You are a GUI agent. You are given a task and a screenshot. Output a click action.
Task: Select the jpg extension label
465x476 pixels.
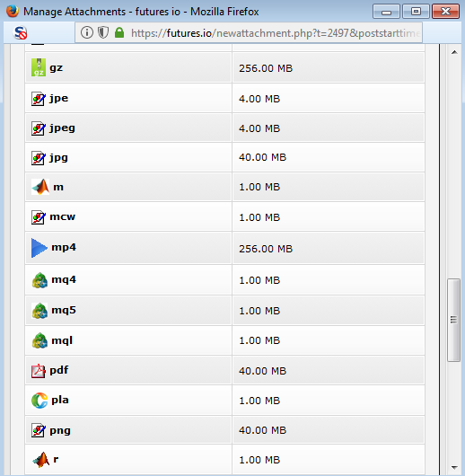[58, 158]
